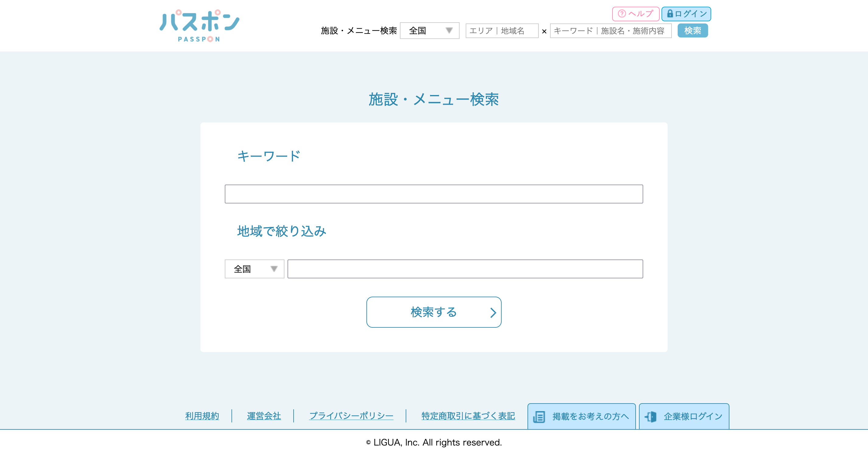Image resolution: width=868 pixels, height=455 pixels.
Task: Click the header keyword 施設名・施術内容 field
Action: [x=610, y=31]
